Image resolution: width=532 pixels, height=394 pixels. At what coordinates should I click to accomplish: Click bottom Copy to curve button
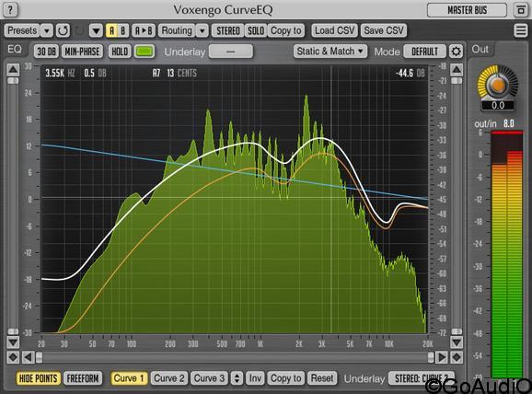(286, 378)
